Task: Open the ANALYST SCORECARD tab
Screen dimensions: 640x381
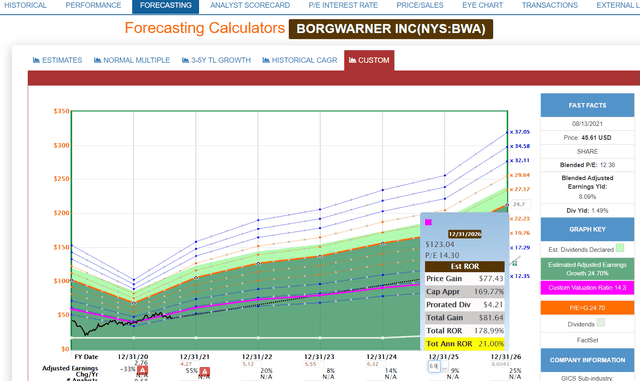Action: [x=250, y=5]
